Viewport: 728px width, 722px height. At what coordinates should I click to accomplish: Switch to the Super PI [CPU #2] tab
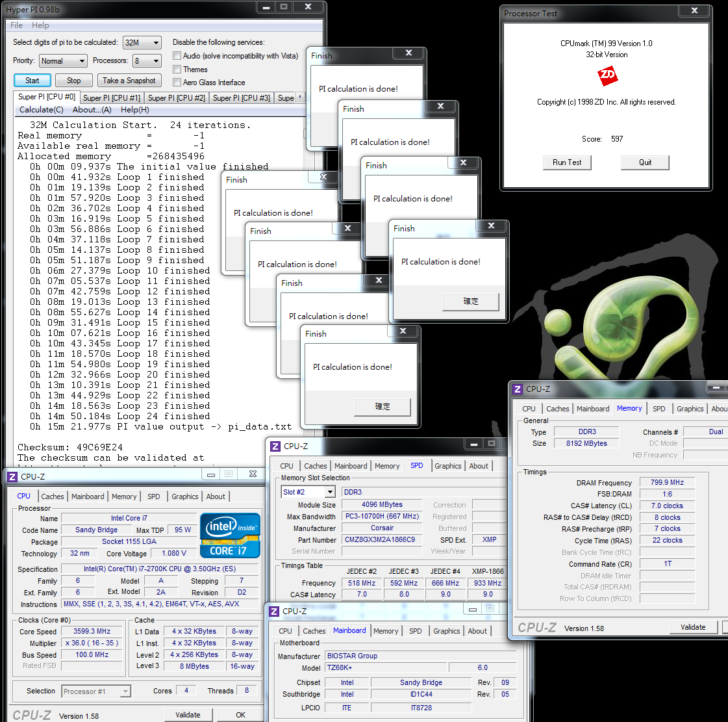pos(177,98)
